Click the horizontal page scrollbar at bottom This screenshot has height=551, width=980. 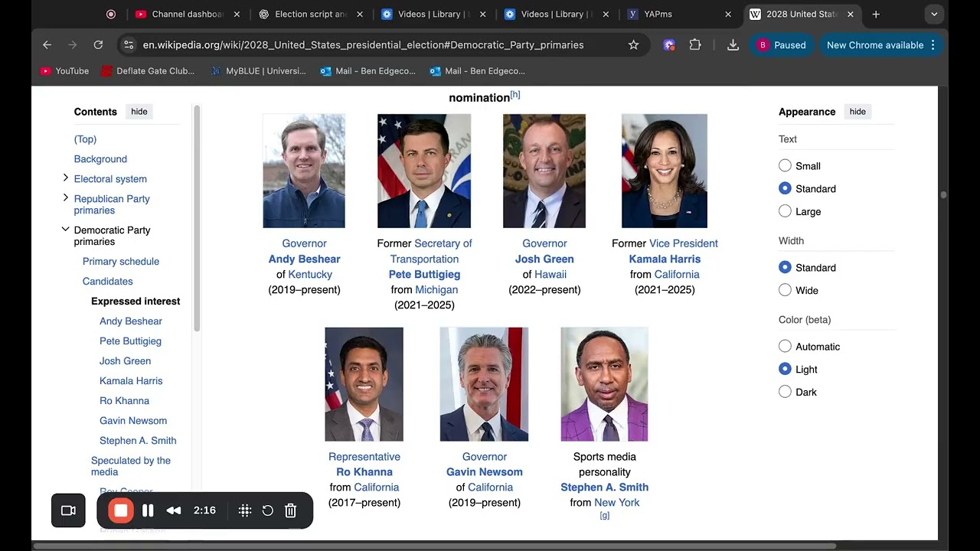click(434, 546)
